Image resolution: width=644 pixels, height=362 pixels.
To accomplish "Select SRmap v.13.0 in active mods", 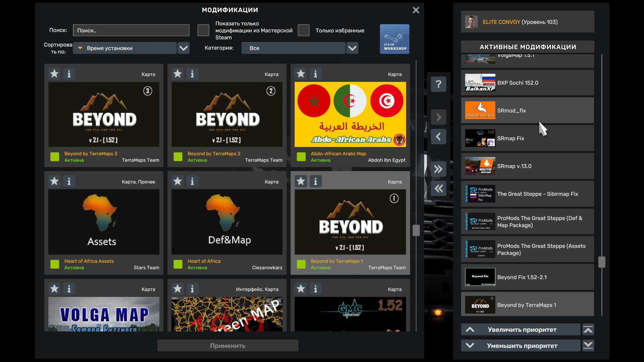I will tap(527, 166).
